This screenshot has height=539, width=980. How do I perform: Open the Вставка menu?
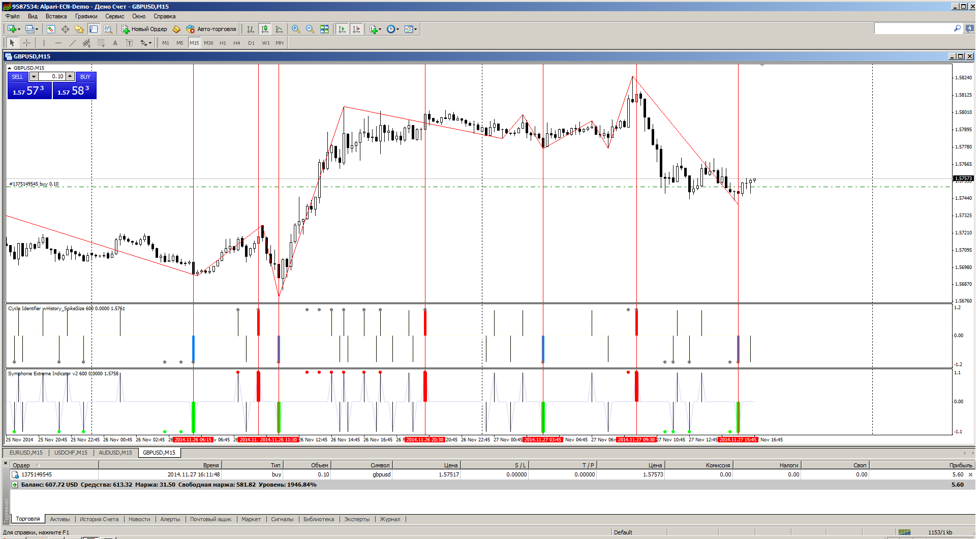point(56,16)
